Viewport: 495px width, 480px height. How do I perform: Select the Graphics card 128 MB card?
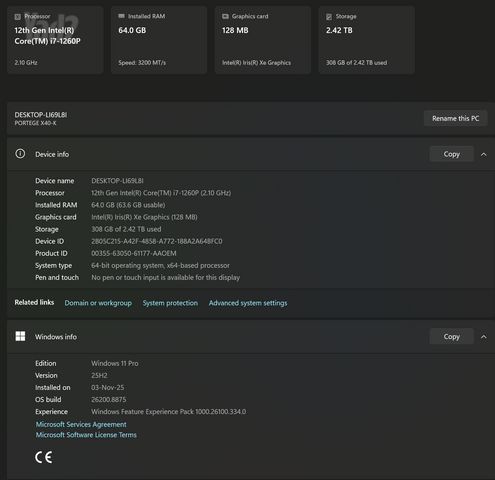(x=263, y=40)
